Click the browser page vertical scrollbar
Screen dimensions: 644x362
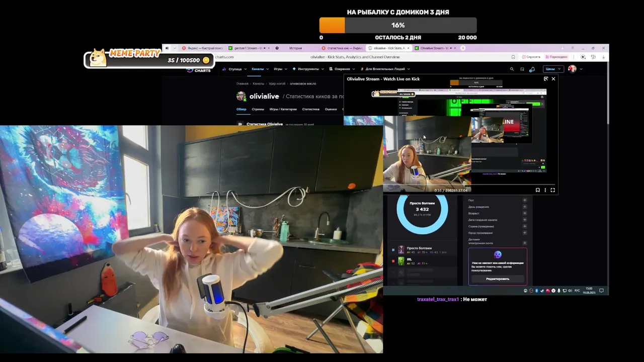tap(607, 93)
